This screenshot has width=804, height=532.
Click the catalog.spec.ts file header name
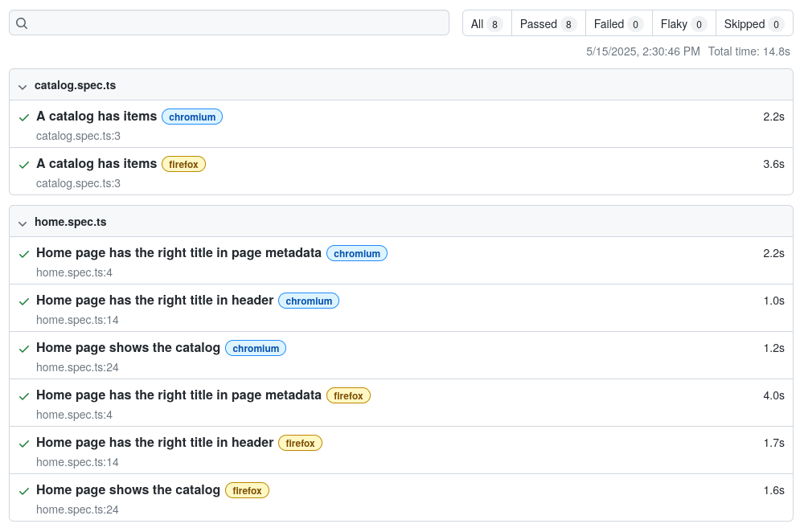(75, 85)
